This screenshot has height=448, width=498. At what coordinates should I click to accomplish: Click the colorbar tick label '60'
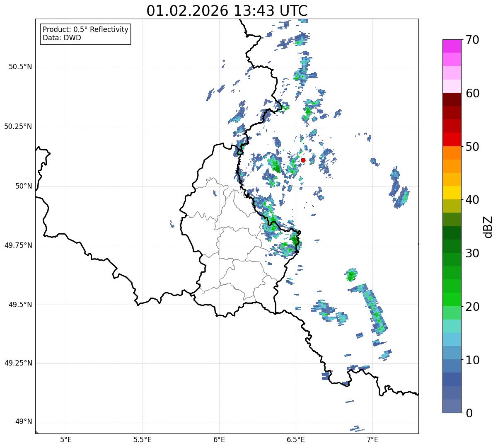coord(472,93)
